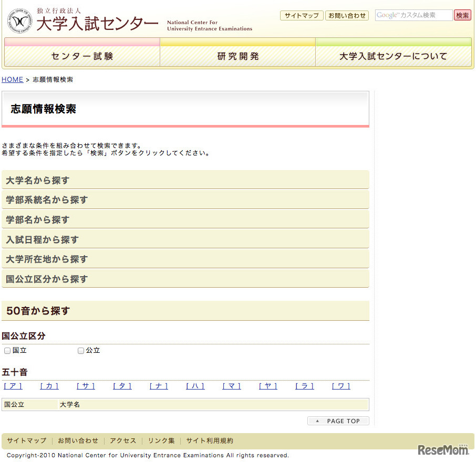Enable the 国立 checkbox

coord(7,350)
